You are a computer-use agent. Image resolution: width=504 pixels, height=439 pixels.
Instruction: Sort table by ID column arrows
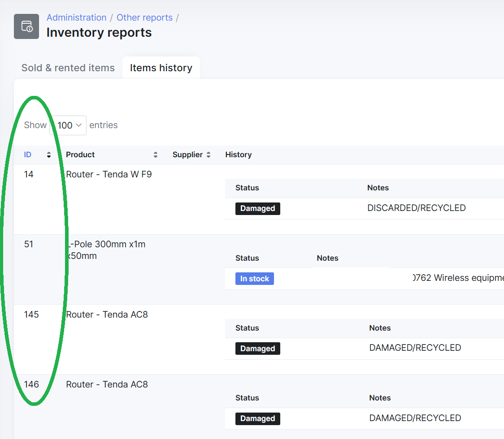pyautogui.click(x=49, y=155)
